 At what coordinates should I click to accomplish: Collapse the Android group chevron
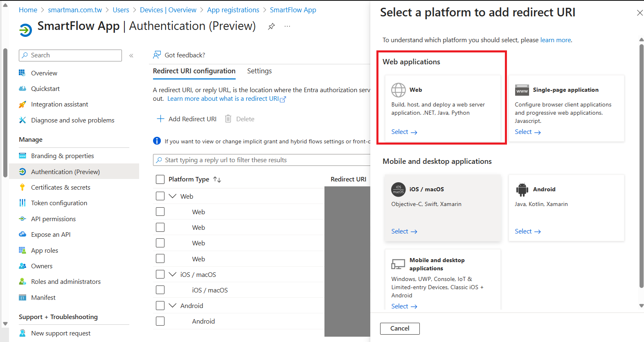[x=173, y=306]
